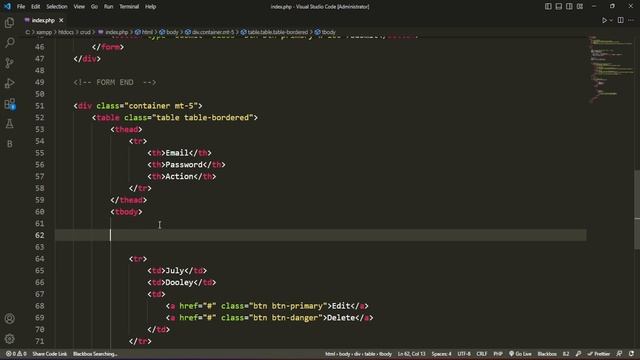The image size is (640, 360).
Task: Open the Terminal menu
Action: click(129, 7)
